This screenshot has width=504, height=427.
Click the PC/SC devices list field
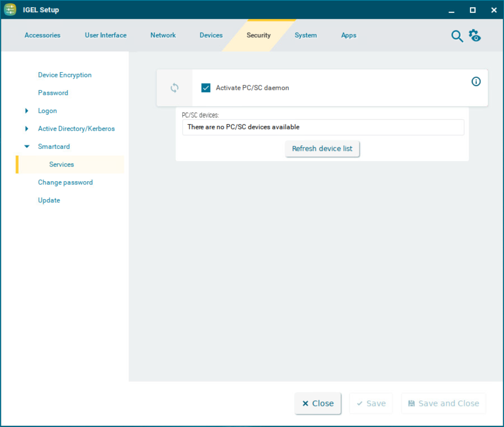tap(323, 127)
